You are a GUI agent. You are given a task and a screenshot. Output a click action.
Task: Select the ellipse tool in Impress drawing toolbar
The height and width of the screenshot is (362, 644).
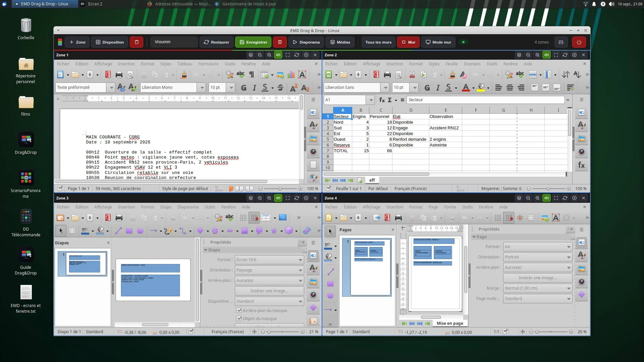[x=140, y=231]
